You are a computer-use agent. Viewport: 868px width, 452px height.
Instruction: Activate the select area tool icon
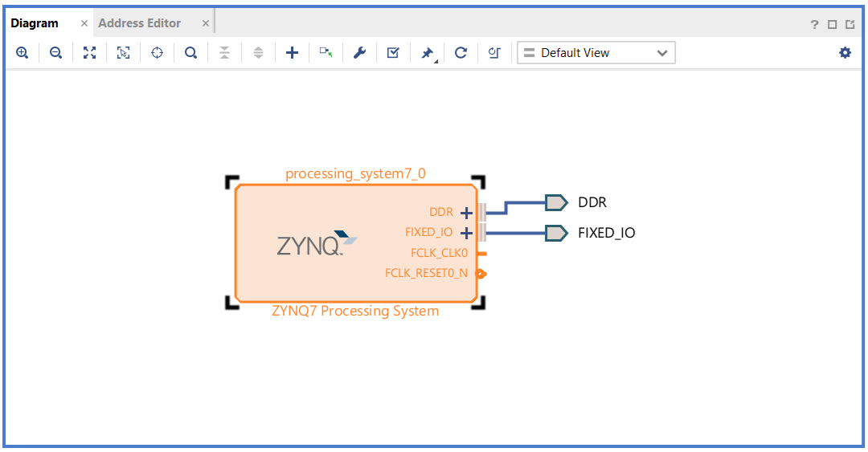[x=123, y=53]
